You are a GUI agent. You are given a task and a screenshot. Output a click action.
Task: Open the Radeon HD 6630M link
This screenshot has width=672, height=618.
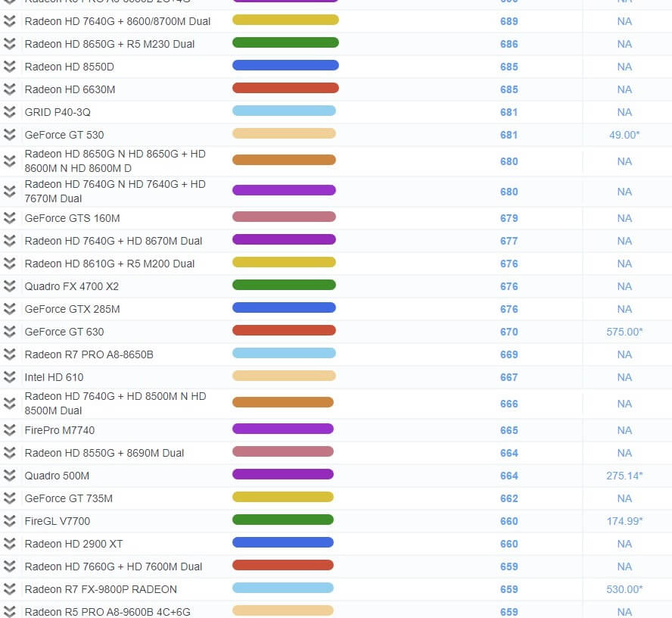(70, 89)
